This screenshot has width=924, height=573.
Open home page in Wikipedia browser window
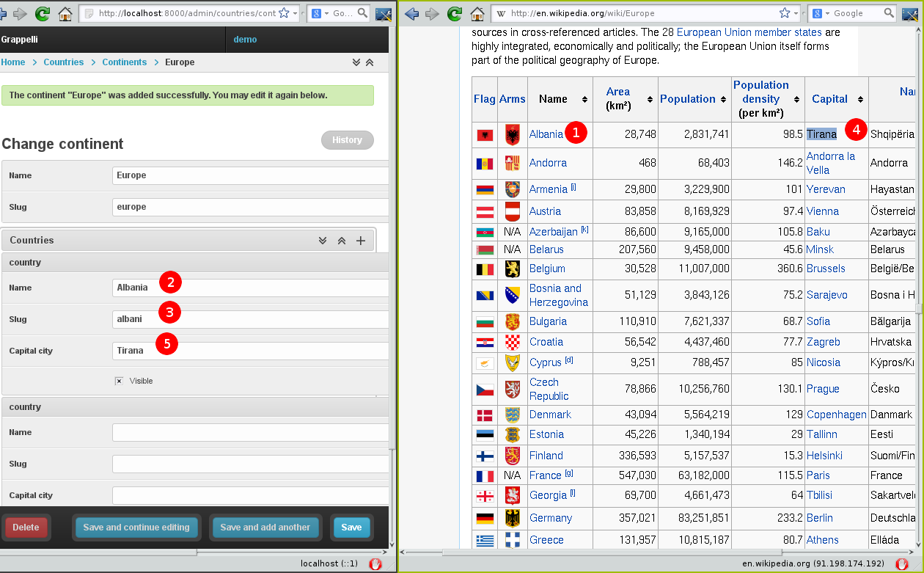(x=478, y=13)
